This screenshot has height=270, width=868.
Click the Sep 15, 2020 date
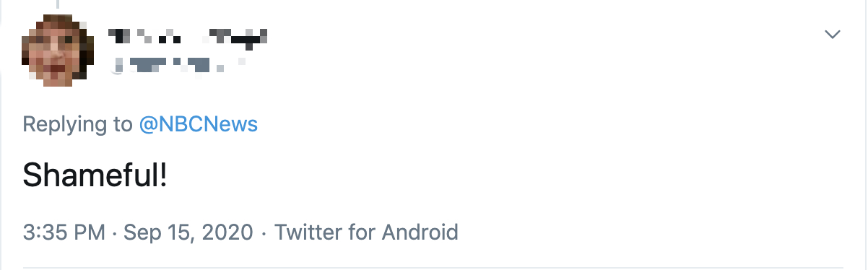pos(188,232)
